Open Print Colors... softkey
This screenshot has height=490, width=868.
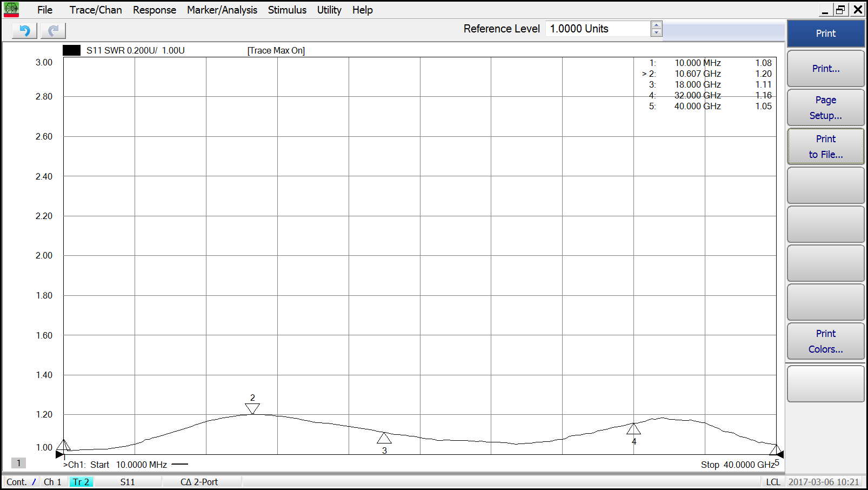tap(826, 341)
